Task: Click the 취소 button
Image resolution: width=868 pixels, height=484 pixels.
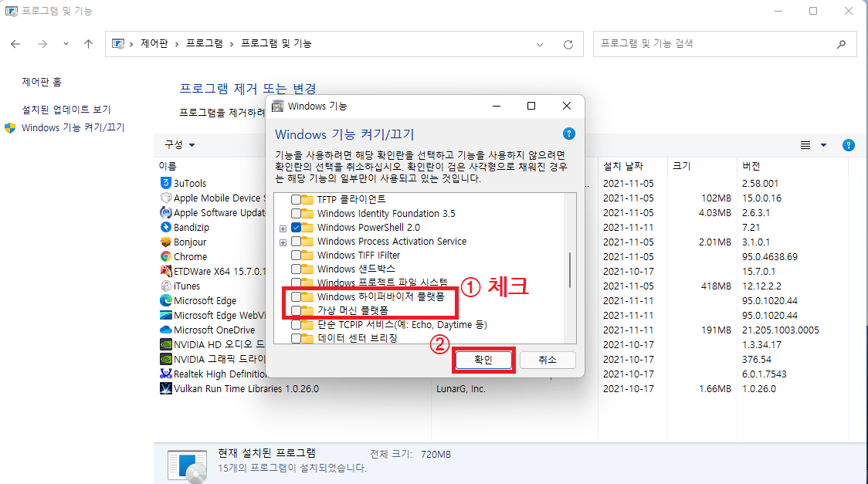Action: [548, 360]
